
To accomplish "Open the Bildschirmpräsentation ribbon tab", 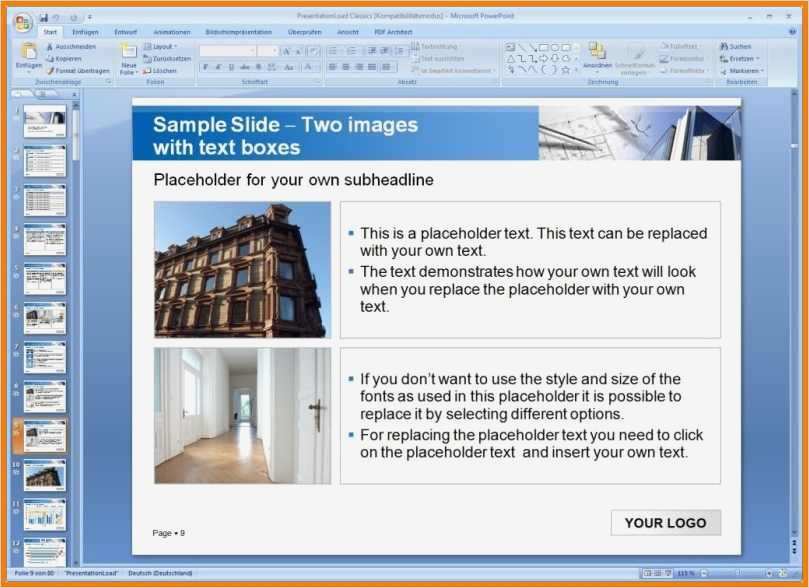I will pyautogui.click(x=237, y=31).
